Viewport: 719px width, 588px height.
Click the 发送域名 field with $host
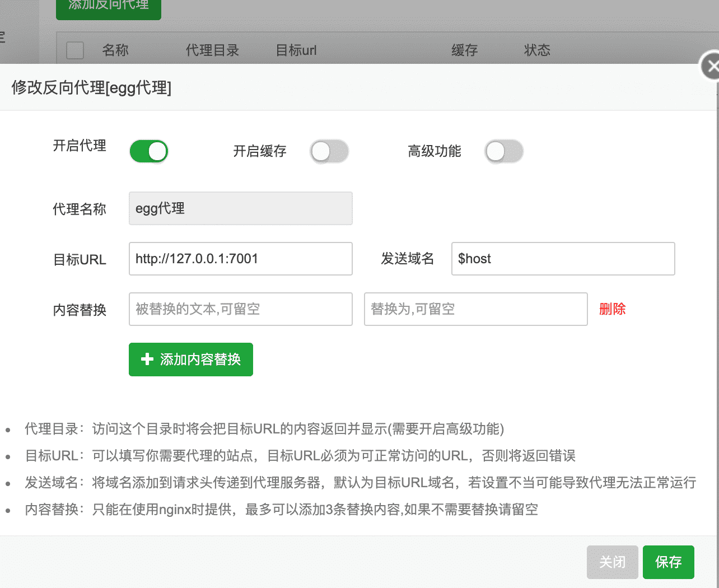(x=563, y=259)
